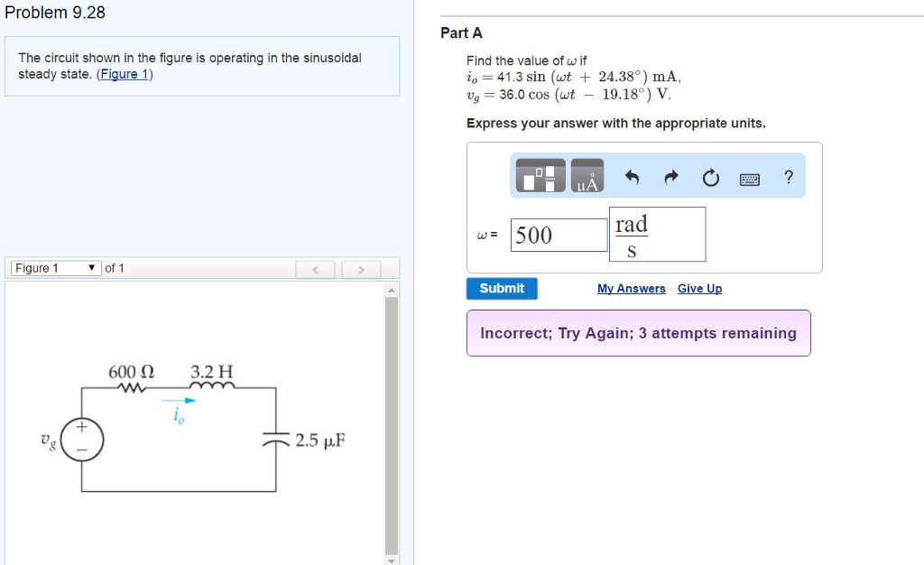Click the figure scrollbar up arrow
Image resolution: width=924 pixels, height=565 pixels.
[x=392, y=290]
